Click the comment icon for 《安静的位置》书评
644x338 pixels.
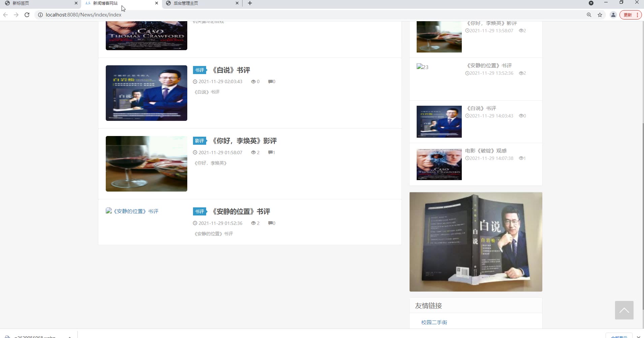coord(270,223)
